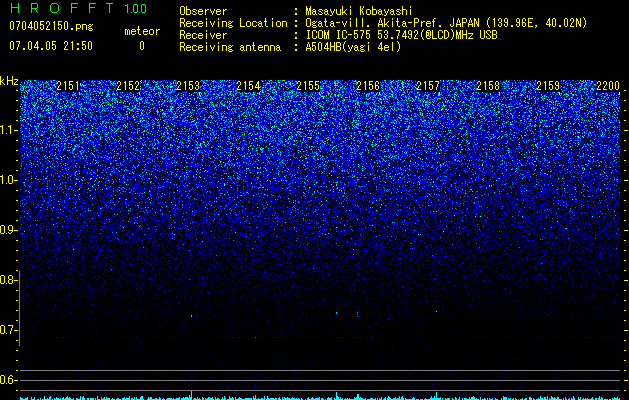Click time marker 2158
The image size is (629, 400).
tap(488, 86)
